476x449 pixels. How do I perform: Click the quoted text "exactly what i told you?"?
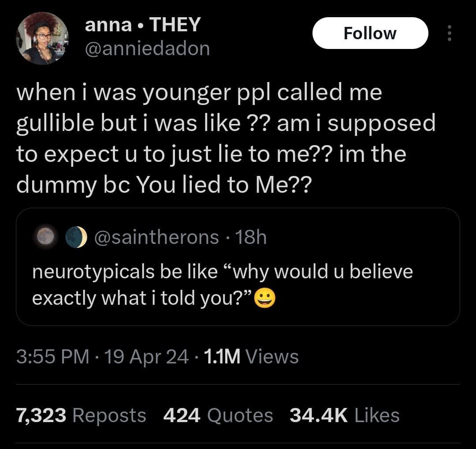(142, 299)
